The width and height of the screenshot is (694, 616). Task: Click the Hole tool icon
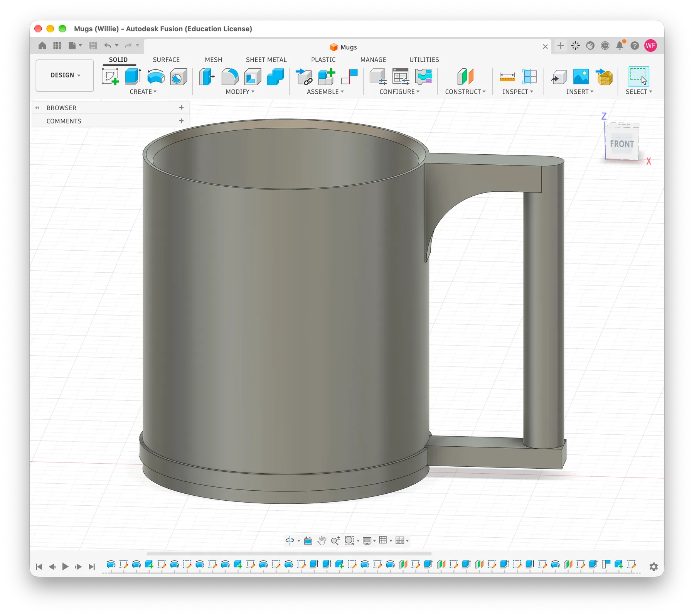point(179,76)
